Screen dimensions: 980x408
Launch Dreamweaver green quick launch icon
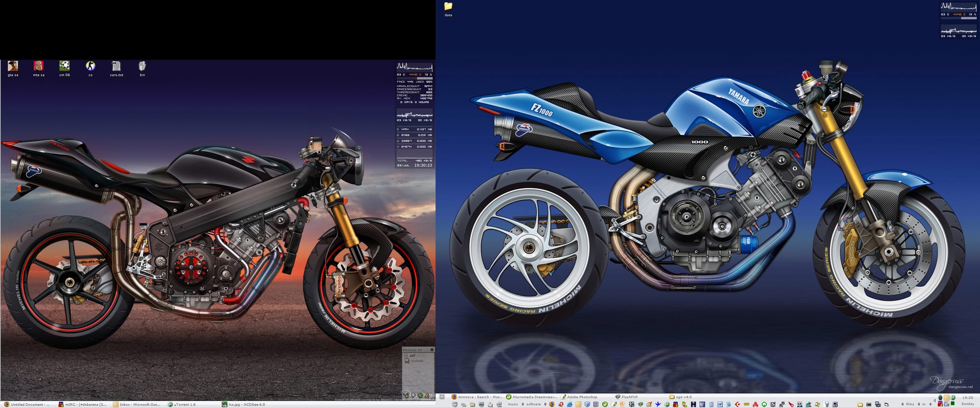point(605,404)
